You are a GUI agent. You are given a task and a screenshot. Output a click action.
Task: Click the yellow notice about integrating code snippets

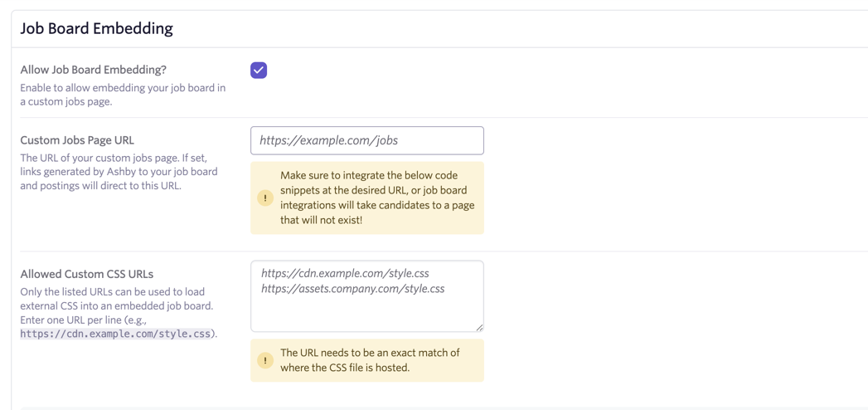click(367, 198)
